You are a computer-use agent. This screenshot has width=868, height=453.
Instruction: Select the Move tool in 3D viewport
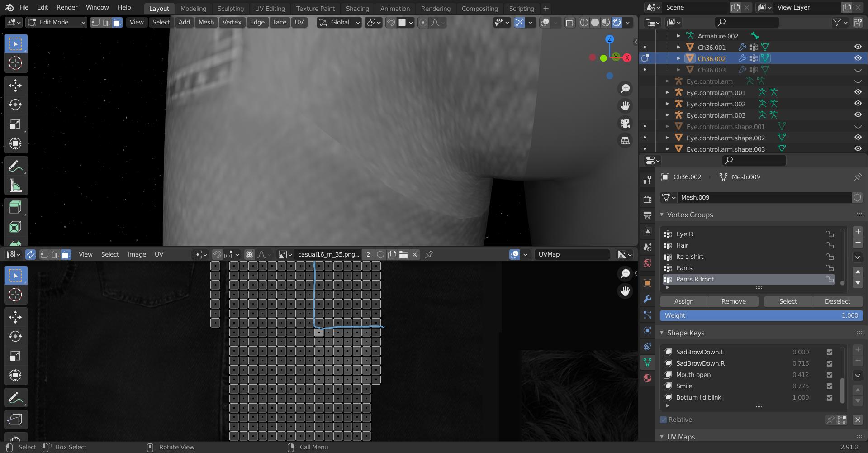(x=15, y=86)
